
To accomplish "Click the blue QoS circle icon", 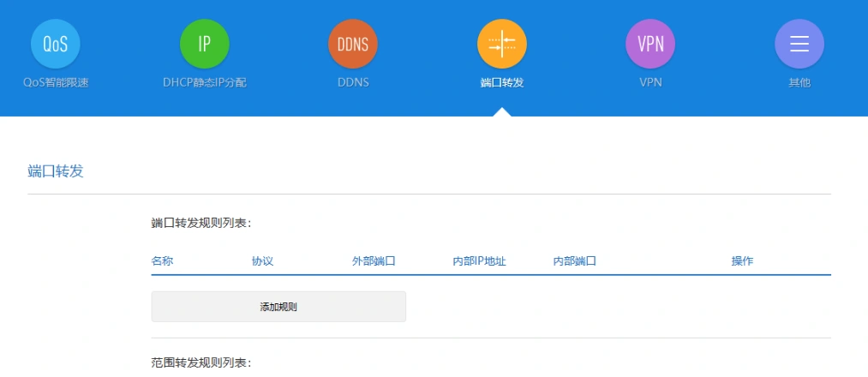I will 56,44.
